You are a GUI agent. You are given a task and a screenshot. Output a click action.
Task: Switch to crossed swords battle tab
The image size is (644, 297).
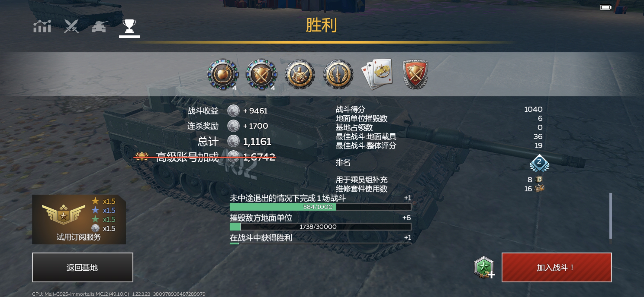[x=71, y=26]
